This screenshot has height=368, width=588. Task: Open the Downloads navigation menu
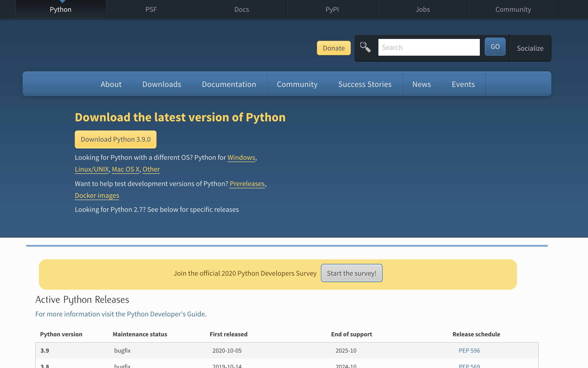click(162, 84)
